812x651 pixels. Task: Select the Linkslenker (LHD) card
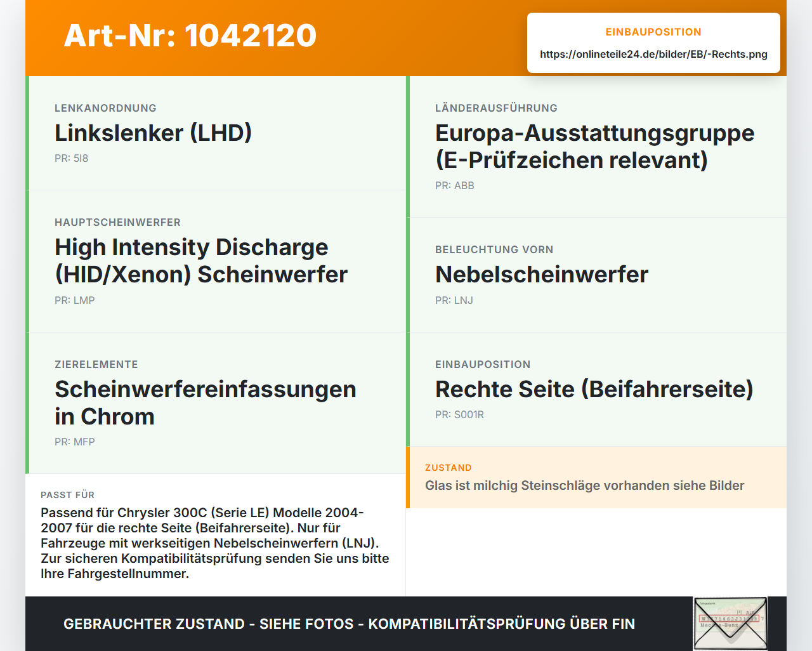point(216,133)
